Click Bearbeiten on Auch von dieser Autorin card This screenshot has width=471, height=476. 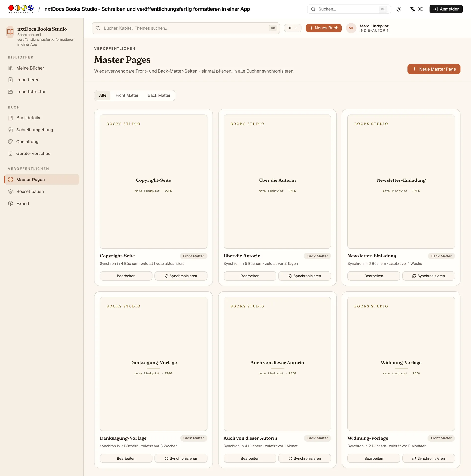[250, 458]
